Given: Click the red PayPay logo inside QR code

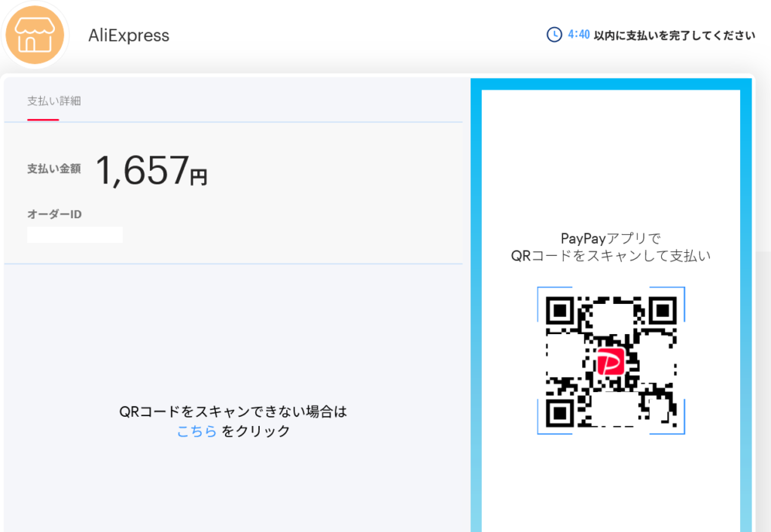Looking at the screenshot, I should (x=611, y=361).
